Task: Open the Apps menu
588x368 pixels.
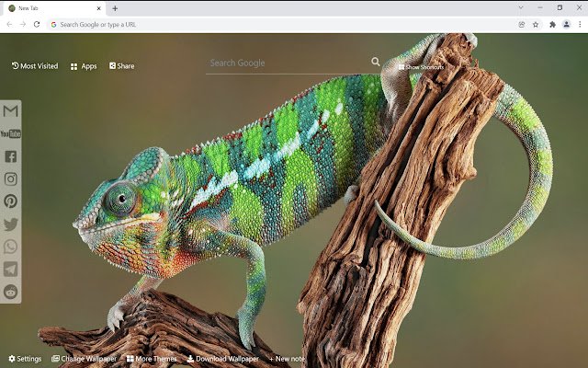Action: point(84,66)
